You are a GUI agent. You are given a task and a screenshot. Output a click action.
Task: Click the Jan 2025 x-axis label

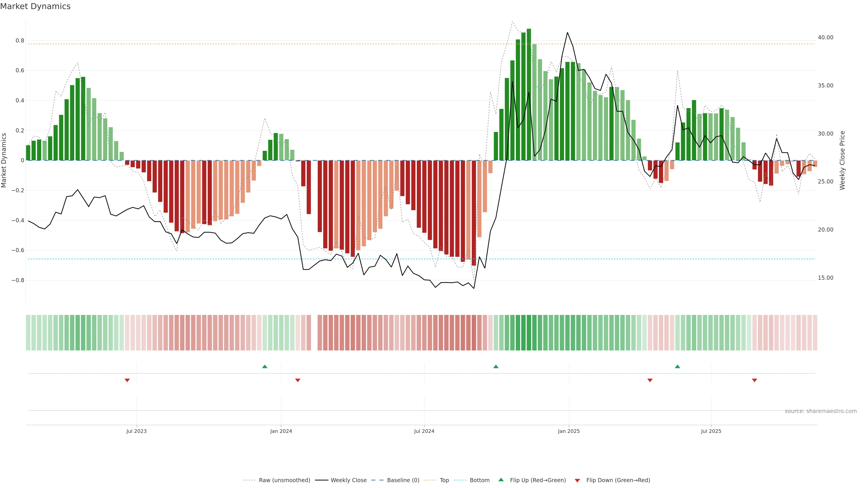coord(569,431)
